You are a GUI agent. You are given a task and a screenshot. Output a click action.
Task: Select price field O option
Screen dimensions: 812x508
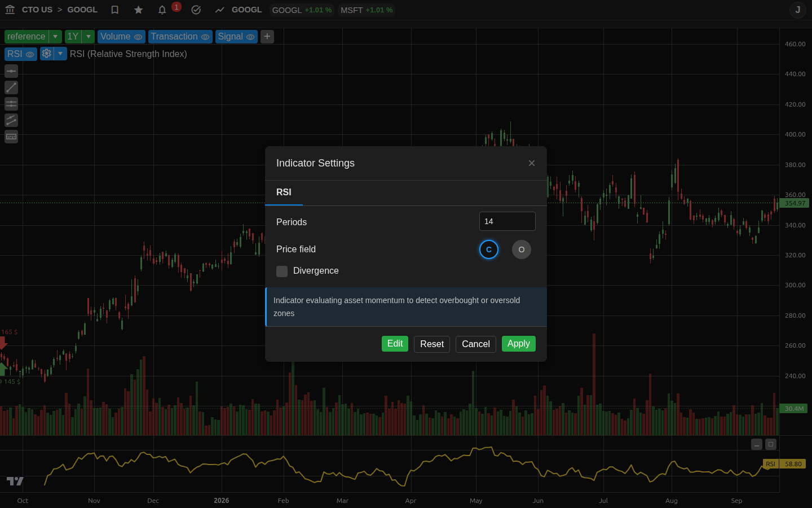[522, 249]
